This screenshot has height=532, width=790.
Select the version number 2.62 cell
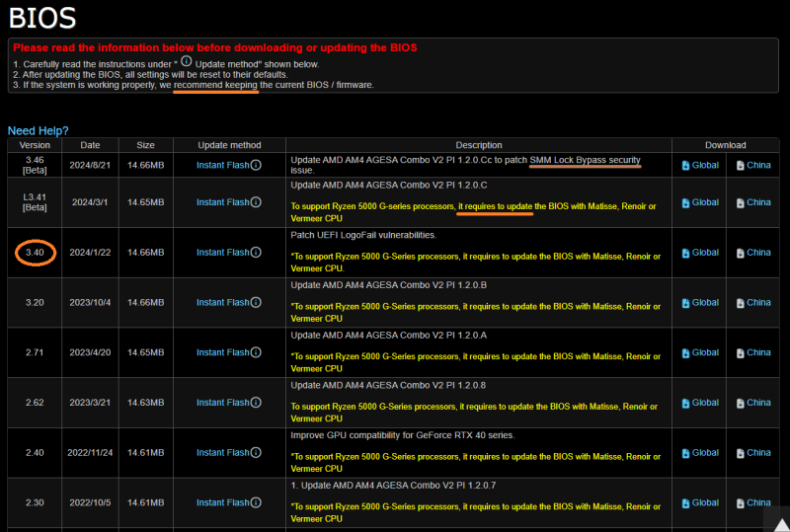tap(35, 403)
